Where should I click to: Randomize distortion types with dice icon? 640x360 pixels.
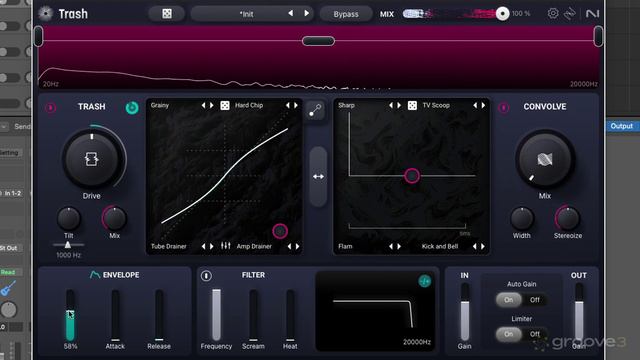[x=225, y=105]
